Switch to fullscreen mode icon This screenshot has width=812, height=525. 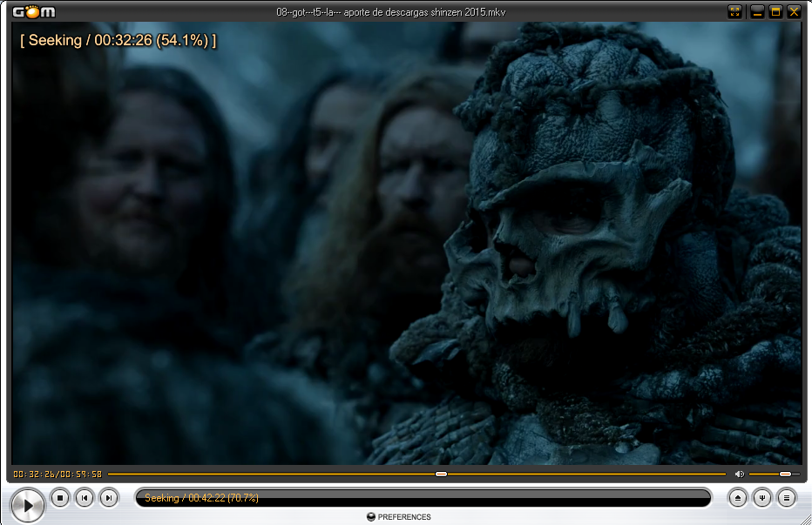(734, 11)
